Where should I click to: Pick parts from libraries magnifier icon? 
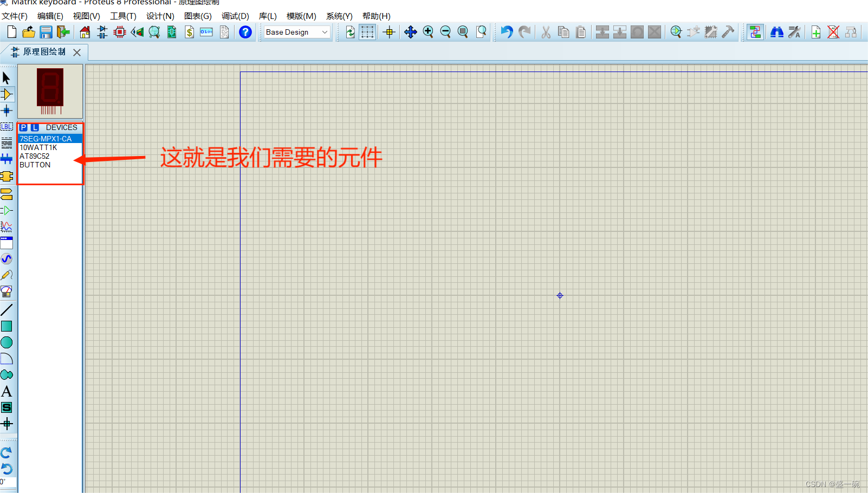[x=676, y=32]
